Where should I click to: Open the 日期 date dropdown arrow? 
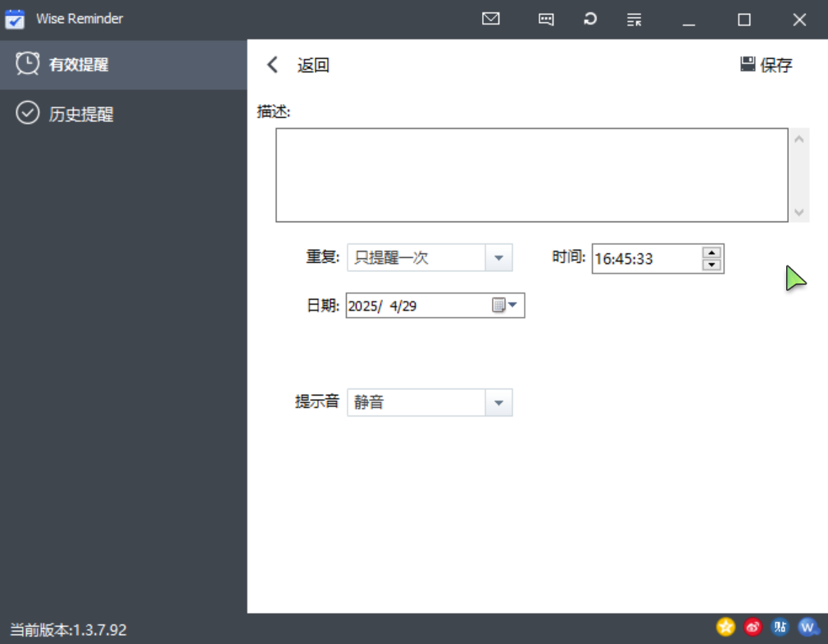tap(512, 305)
